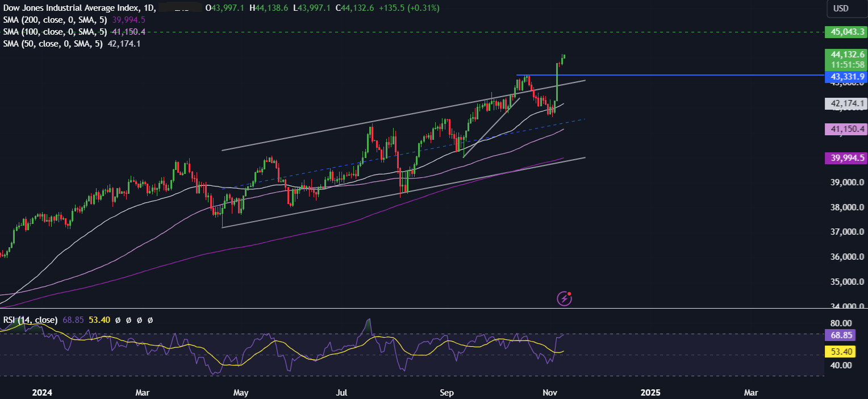Screen dimensions: 868x399
Task: Click the 2025 label on time axis
Action: (650, 393)
